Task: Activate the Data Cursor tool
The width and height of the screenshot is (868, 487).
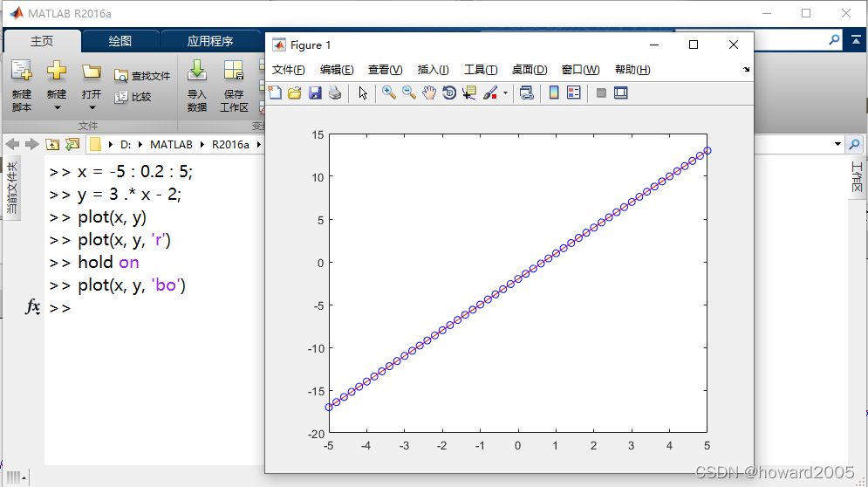Action: [x=469, y=93]
